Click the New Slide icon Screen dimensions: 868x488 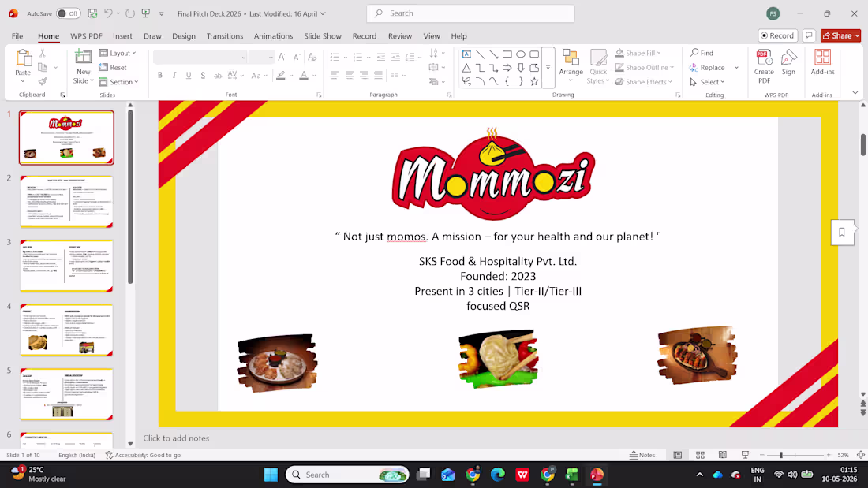83,58
